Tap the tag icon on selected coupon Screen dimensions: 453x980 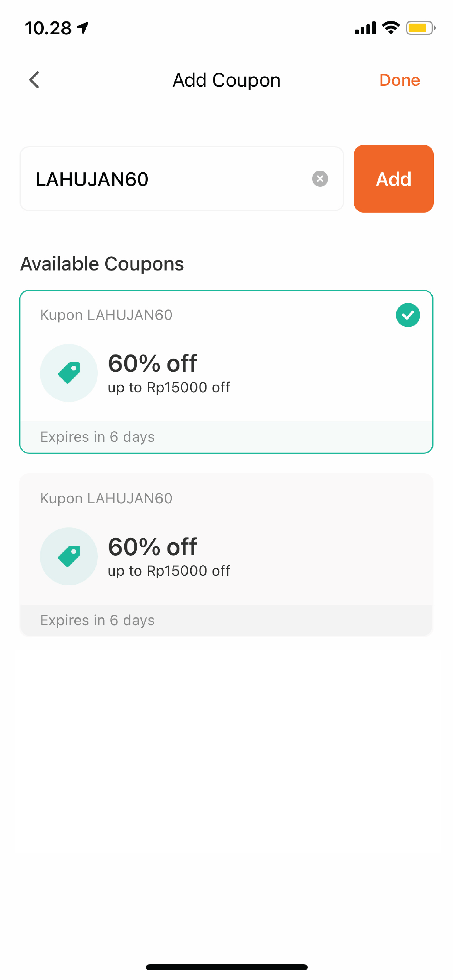pyautogui.click(x=69, y=373)
